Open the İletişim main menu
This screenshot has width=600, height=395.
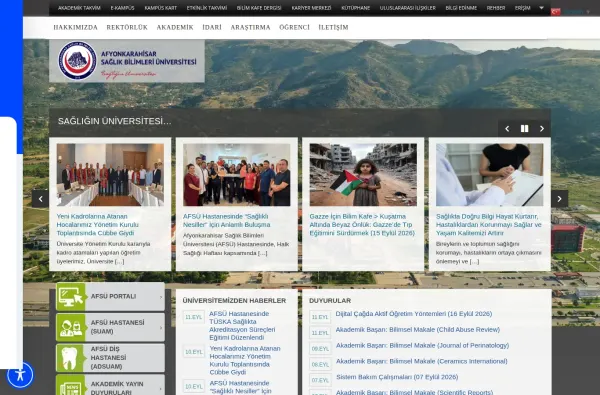pyautogui.click(x=333, y=28)
